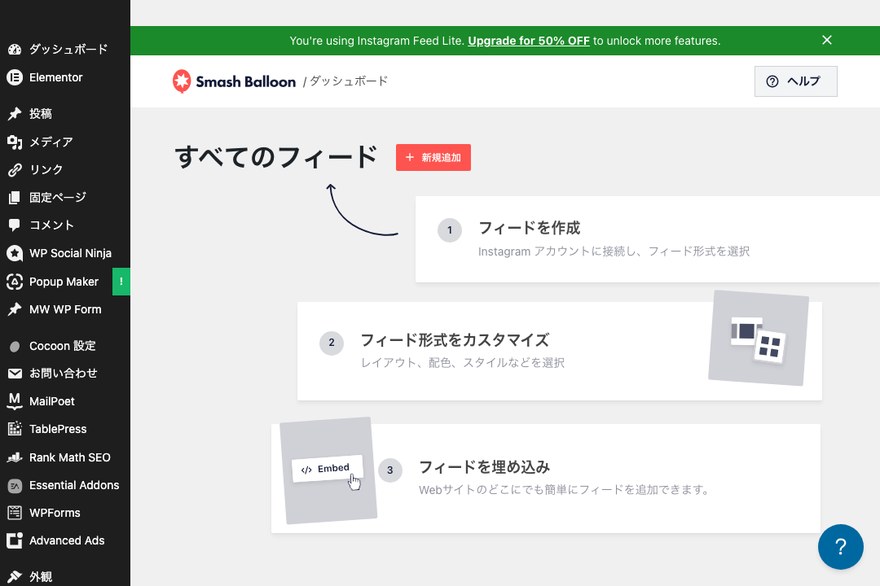
Task: Open Advanced Ads menu
Action: click(x=65, y=541)
